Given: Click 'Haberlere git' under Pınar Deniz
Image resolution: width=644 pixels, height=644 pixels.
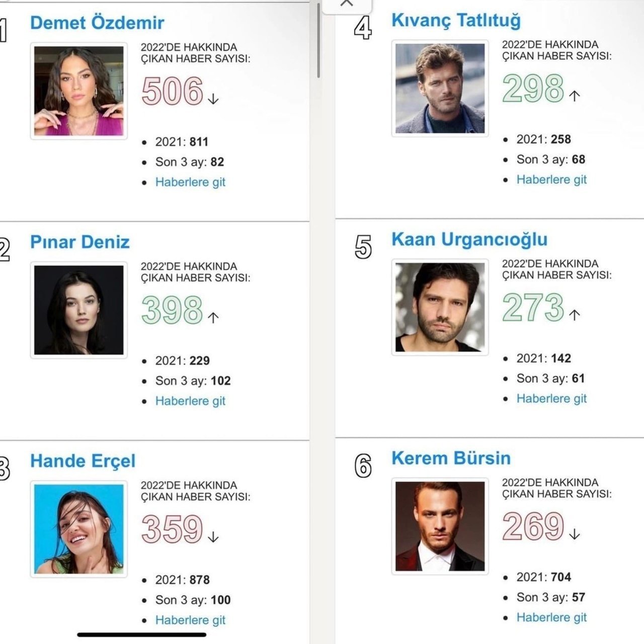Looking at the screenshot, I should [x=190, y=401].
